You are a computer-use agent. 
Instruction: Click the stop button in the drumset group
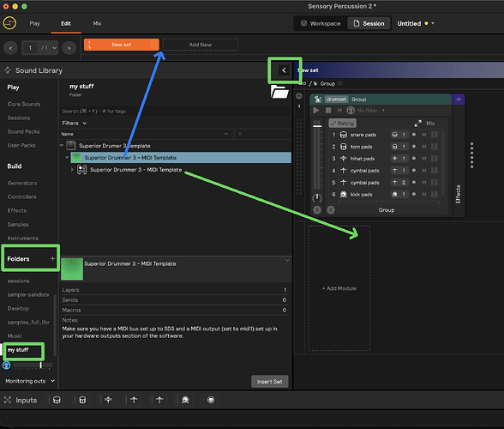(x=328, y=111)
